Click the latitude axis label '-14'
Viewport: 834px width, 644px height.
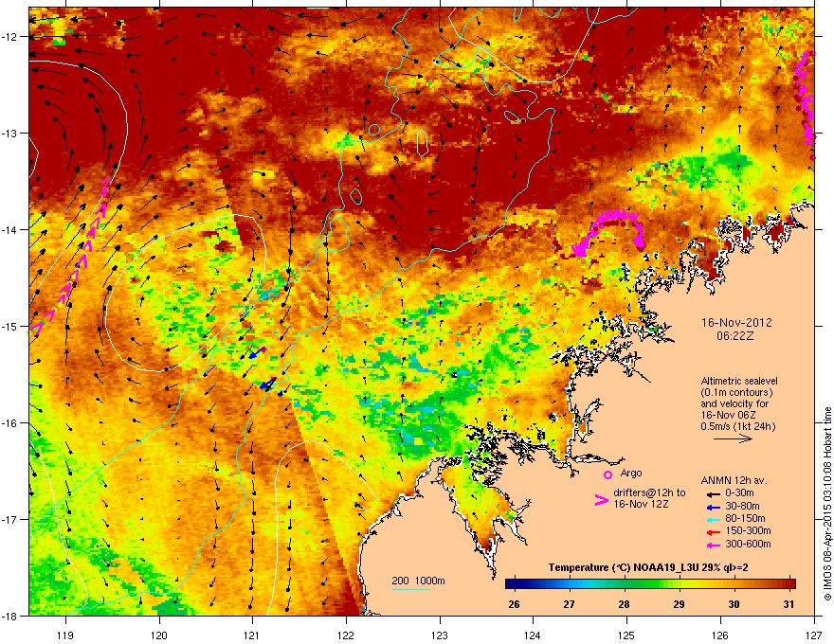tap(9, 229)
